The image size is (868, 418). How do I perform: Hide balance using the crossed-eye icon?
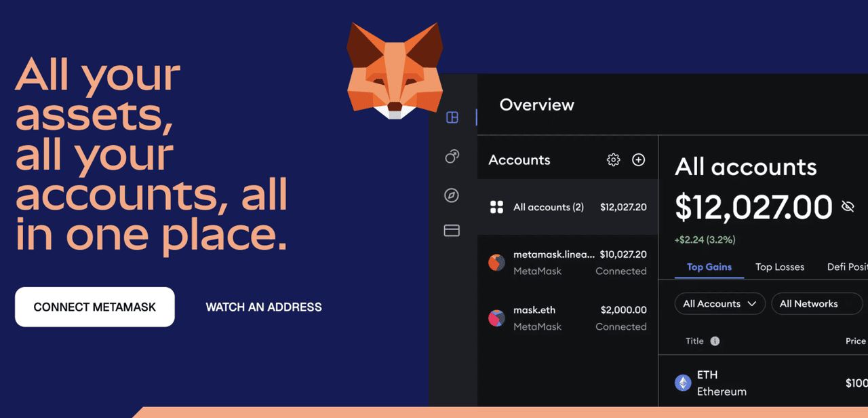tap(847, 206)
